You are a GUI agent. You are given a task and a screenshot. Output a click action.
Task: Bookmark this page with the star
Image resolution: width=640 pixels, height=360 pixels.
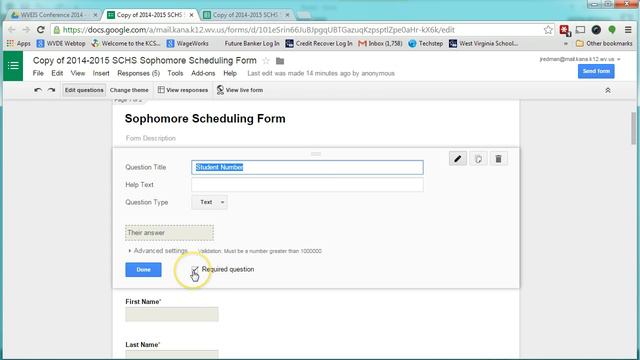tap(548, 30)
